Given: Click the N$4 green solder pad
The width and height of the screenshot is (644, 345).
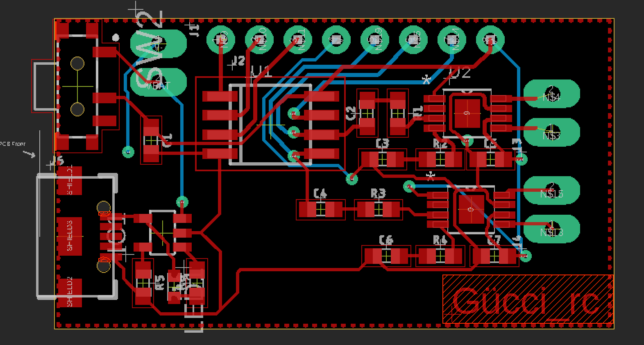Looking at the screenshot, I should tap(552, 94).
